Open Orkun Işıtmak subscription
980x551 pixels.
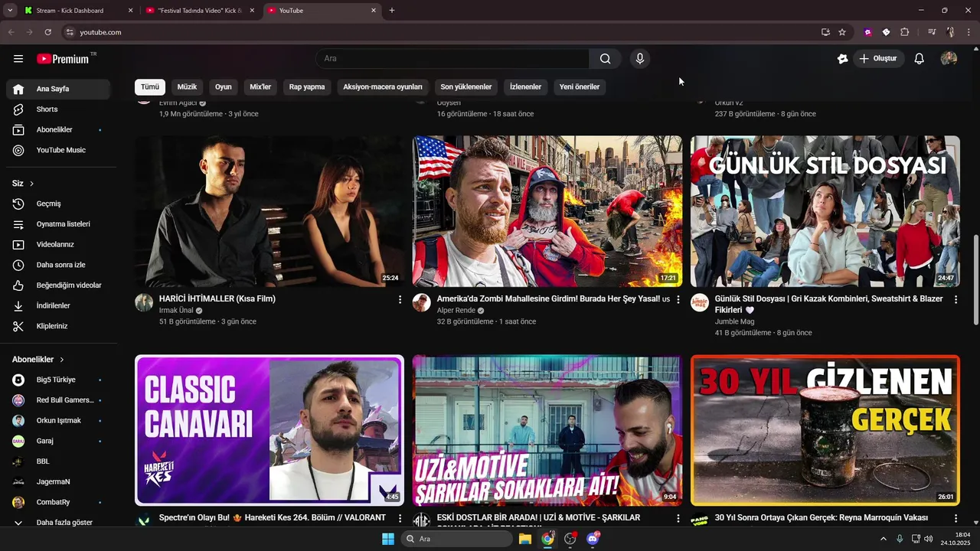point(58,421)
